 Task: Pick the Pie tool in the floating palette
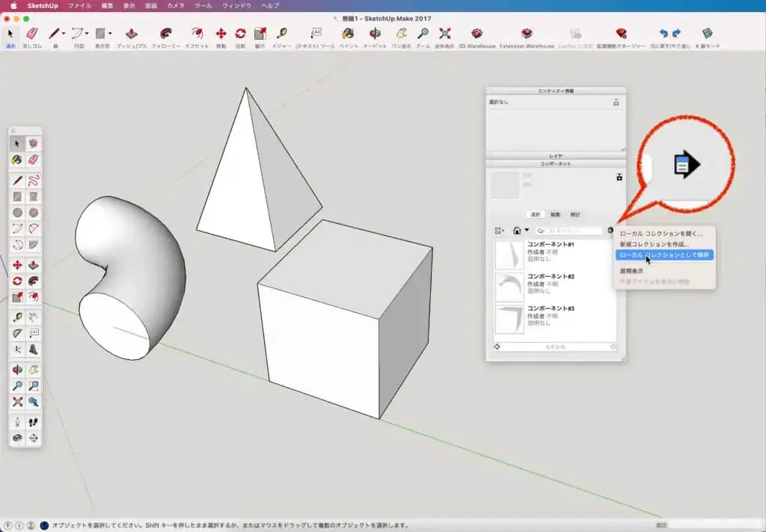pyautogui.click(x=33, y=244)
